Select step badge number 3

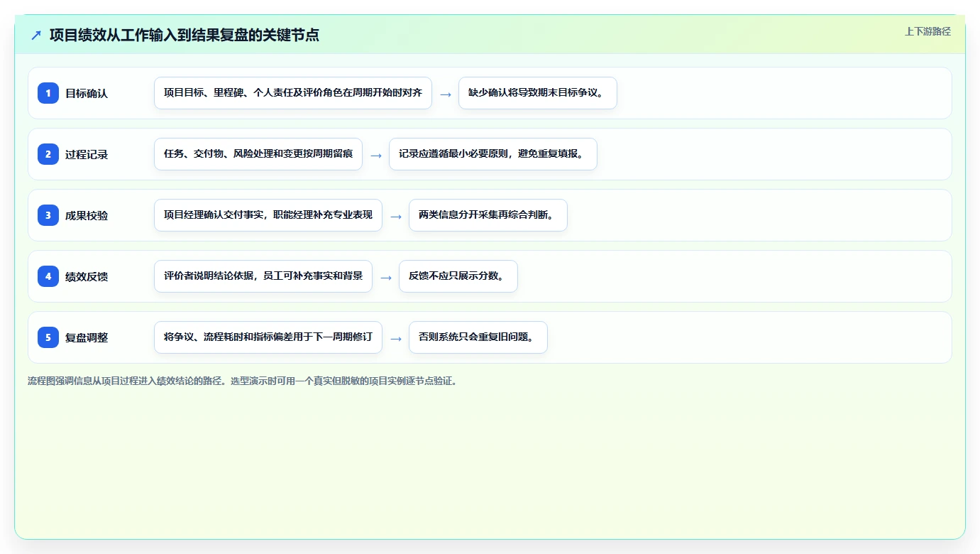coord(48,215)
